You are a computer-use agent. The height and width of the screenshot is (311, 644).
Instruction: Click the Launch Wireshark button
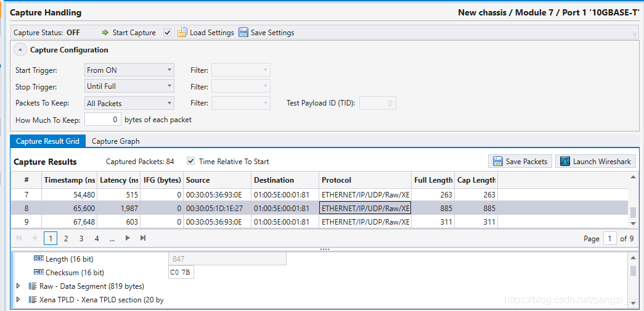pos(595,161)
